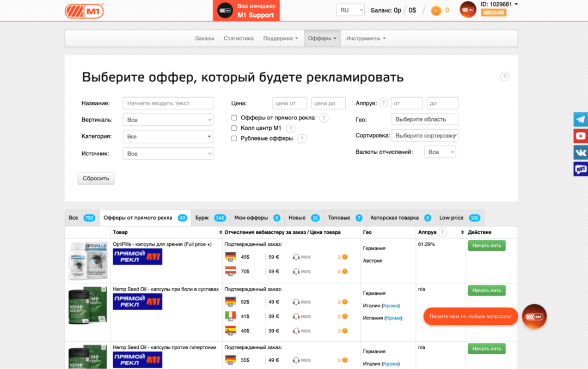Open the Категория dropdown
Screen dimensions: 588x369
pos(168,137)
